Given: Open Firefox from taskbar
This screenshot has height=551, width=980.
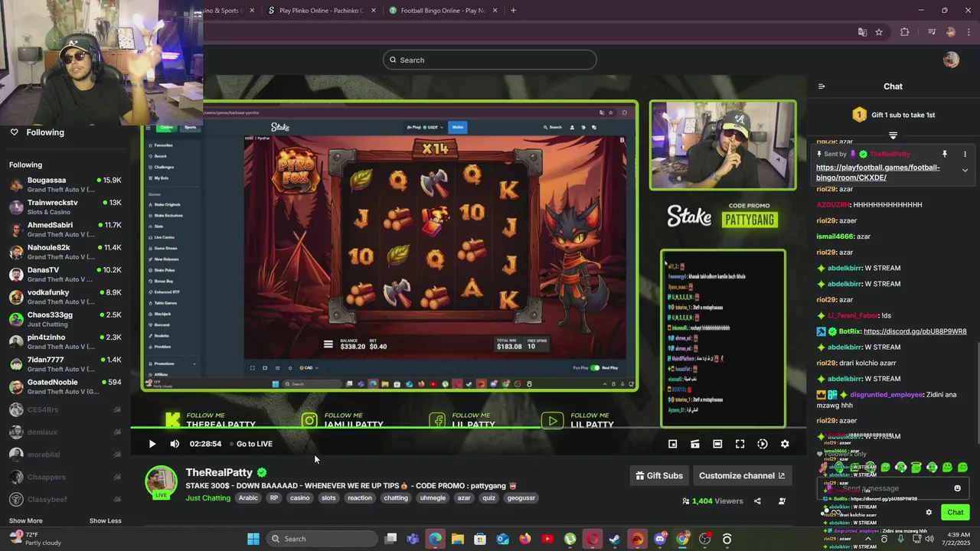Looking at the screenshot, I should click(x=524, y=539).
